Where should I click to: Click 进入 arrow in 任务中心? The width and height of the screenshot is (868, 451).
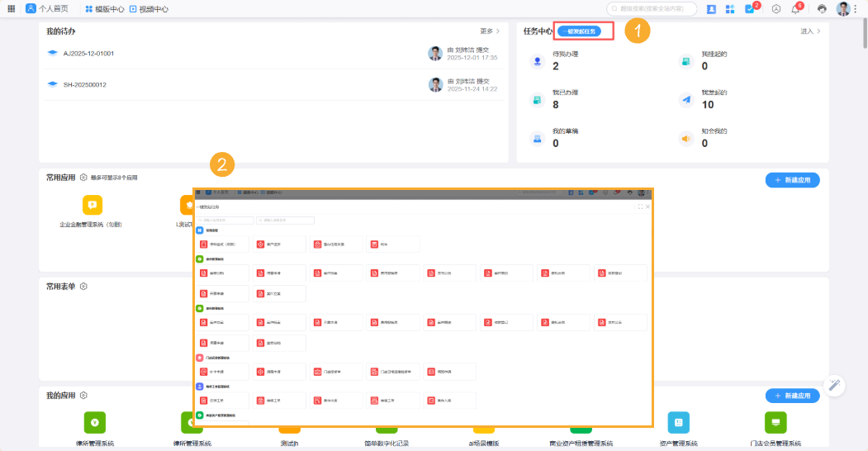(x=811, y=31)
